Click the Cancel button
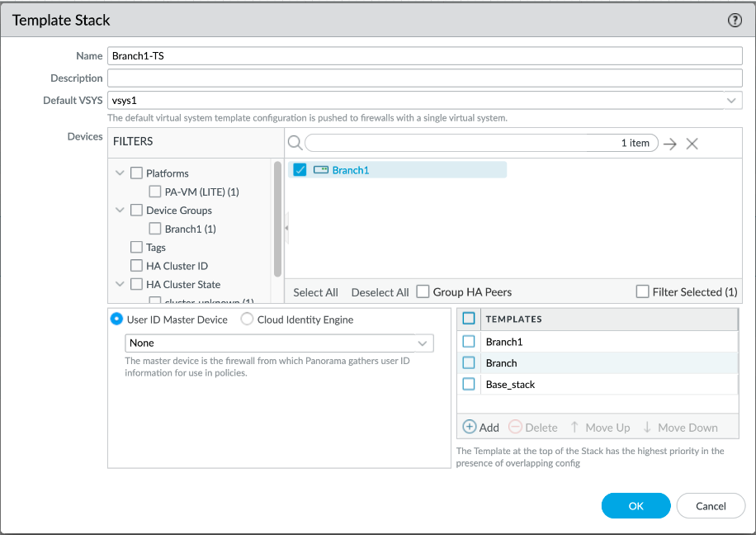Viewport: 756px width, 535px height. pos(711,505)
